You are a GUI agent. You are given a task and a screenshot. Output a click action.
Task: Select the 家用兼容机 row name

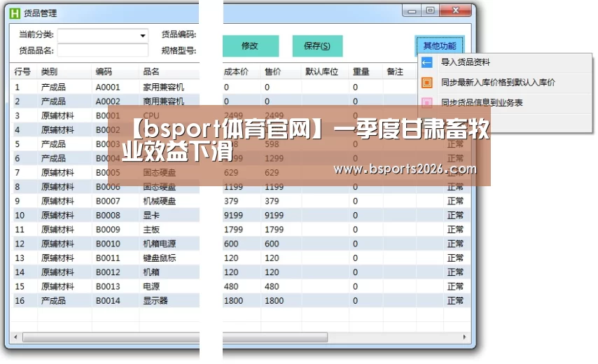coord(163,87)
